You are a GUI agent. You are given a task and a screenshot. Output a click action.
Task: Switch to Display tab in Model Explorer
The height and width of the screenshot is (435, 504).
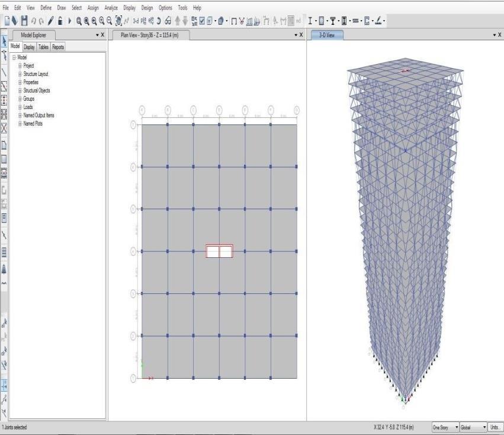29,47
